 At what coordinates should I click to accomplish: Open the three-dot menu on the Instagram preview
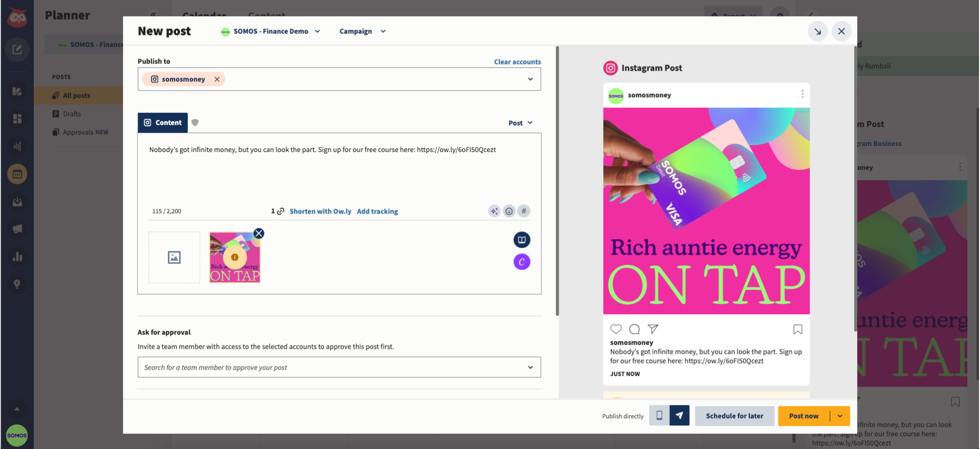coord(802,94)
